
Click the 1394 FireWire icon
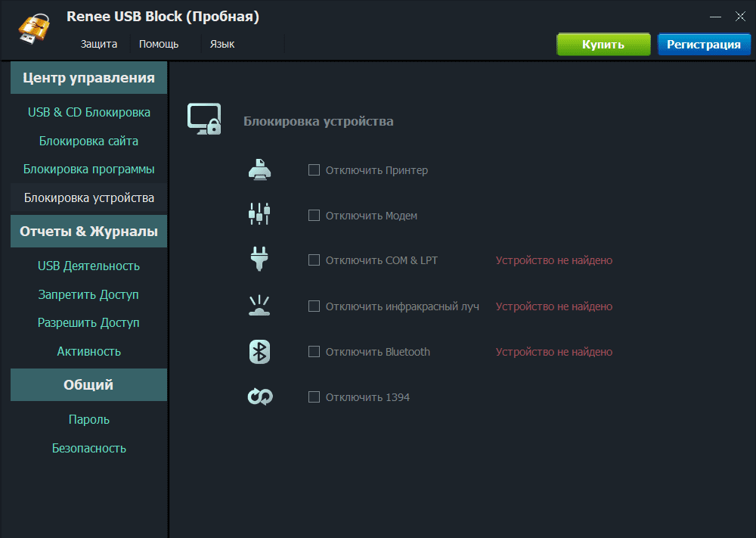[259, 396]
